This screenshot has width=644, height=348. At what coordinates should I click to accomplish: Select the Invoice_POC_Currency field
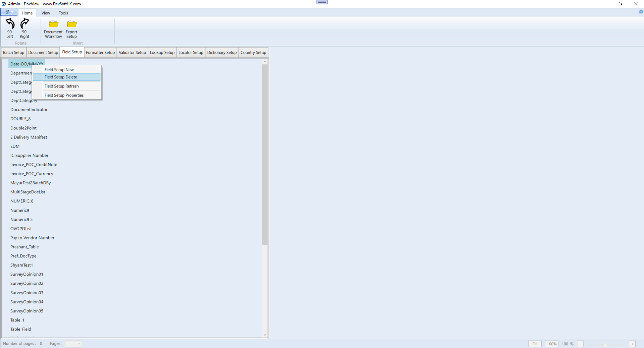tap(32, 174)
